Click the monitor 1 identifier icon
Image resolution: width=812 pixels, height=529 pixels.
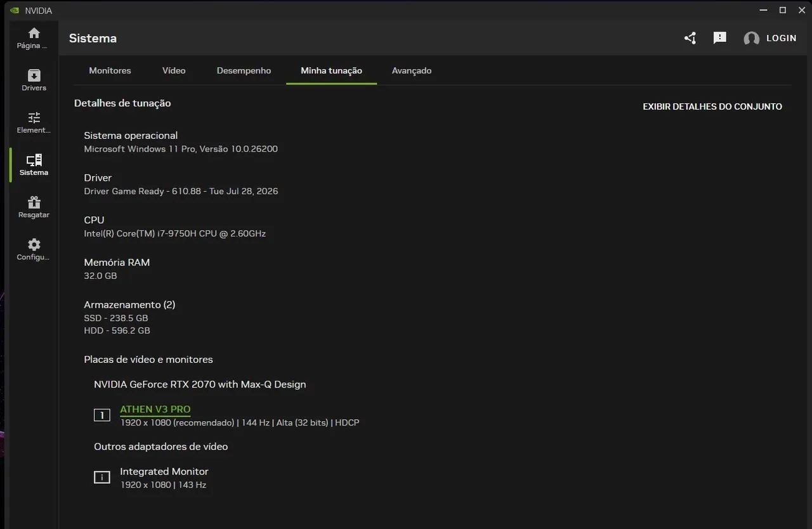[101, 415]
